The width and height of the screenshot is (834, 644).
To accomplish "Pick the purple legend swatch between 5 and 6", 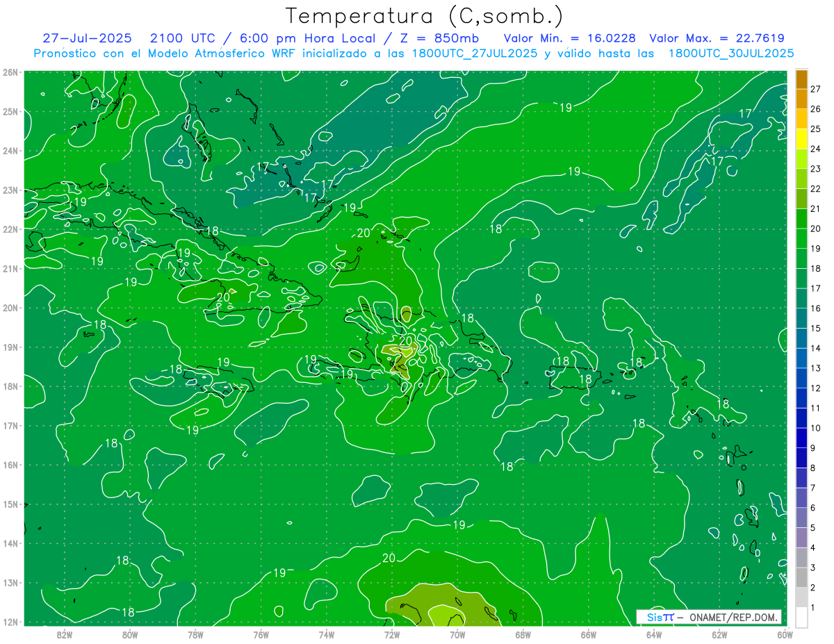I will pyautogui.click(x=801, y=518).
